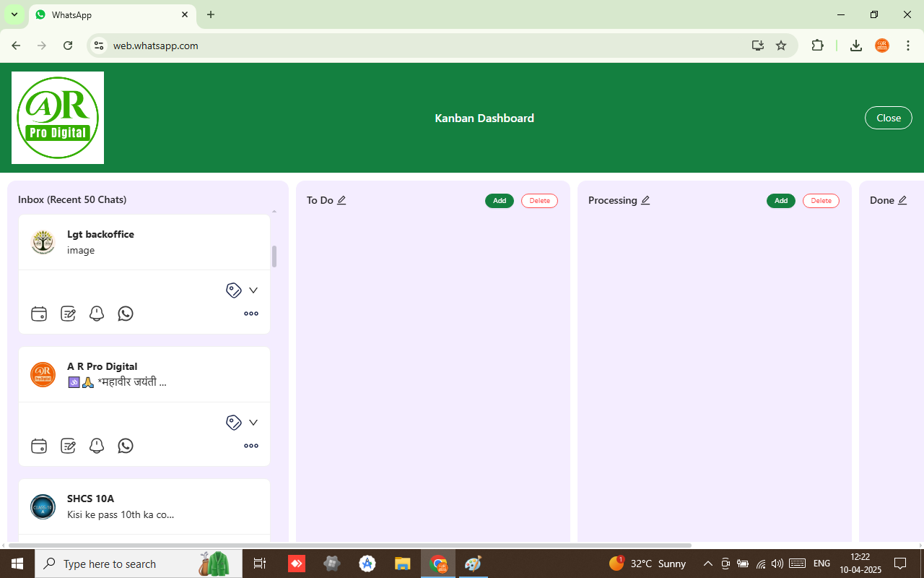Open more options on A R Pro Digital card
Screen dimensions: 924x578
251,446
